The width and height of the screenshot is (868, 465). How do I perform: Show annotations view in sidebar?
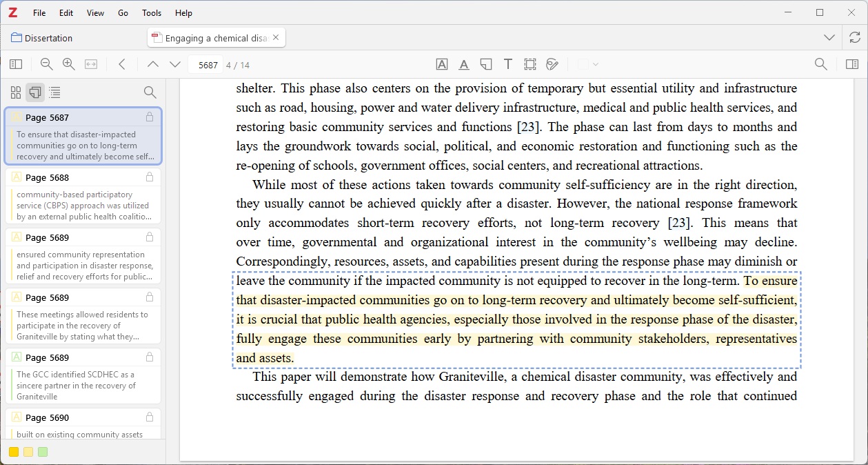35,92
